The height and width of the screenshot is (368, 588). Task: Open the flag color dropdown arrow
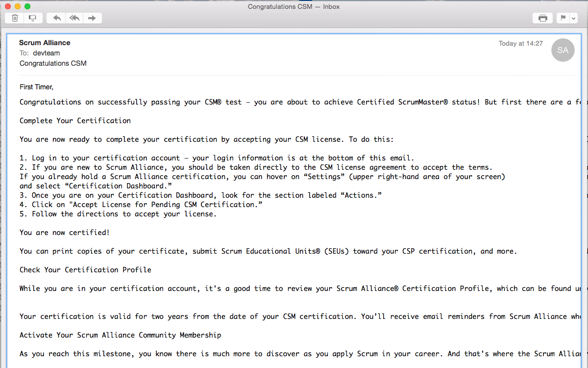573,18
